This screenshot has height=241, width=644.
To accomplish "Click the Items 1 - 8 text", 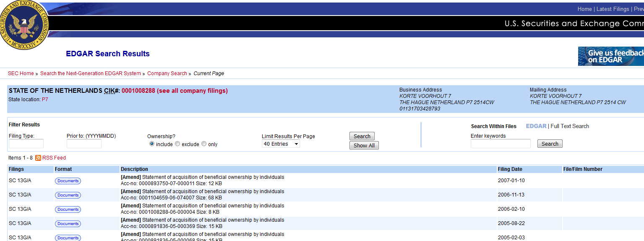I will (21, 158).
